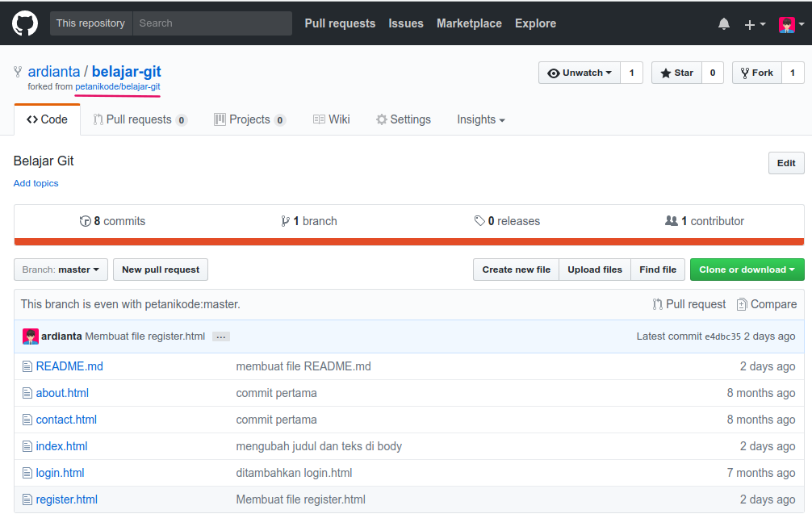Focus the repository search field

tap(211, 23)
